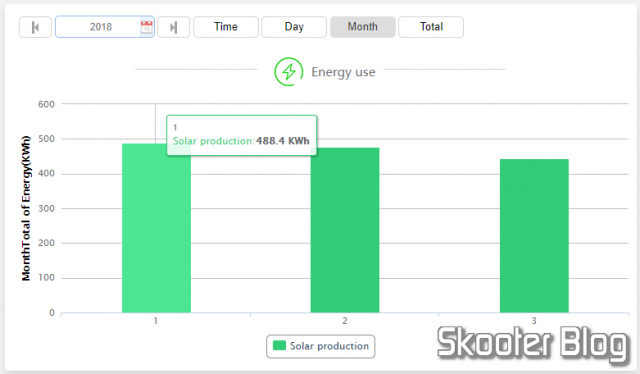Click the 488.4 KWh tooltip value

point(282,141)
